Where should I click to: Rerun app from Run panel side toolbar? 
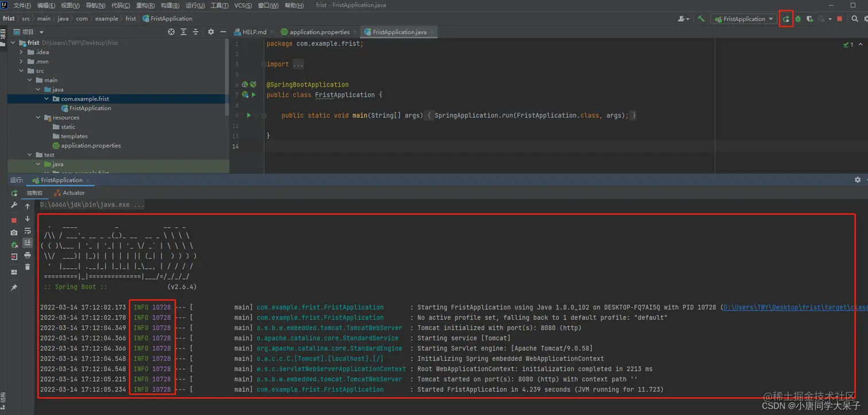click(x=14, y=193)
